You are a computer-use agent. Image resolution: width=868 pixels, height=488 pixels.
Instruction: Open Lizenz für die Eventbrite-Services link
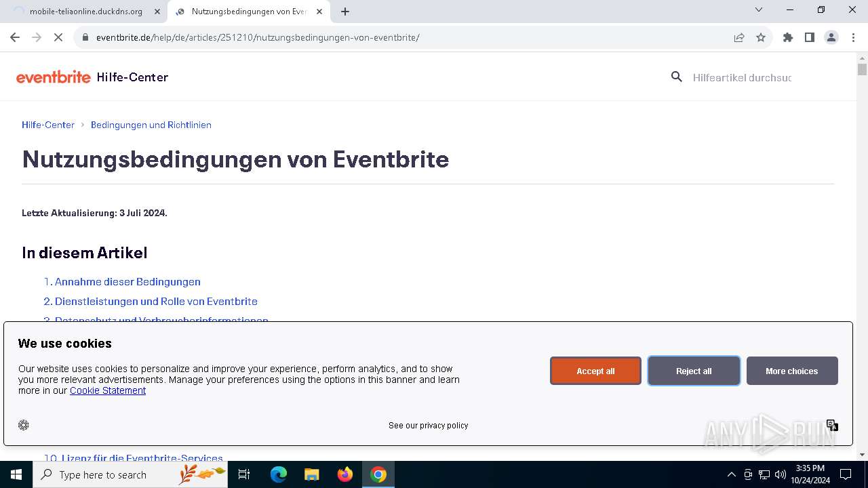pos(142,458)
